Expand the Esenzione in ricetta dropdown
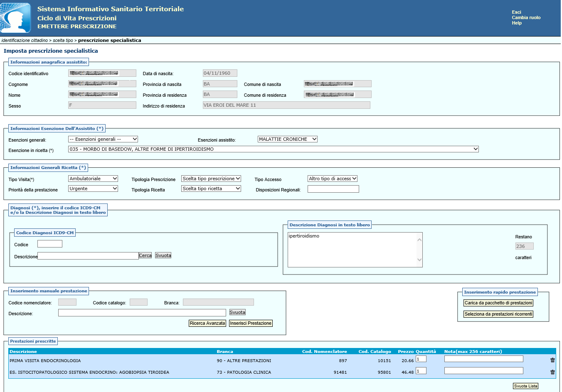 [x=274, y=149]
